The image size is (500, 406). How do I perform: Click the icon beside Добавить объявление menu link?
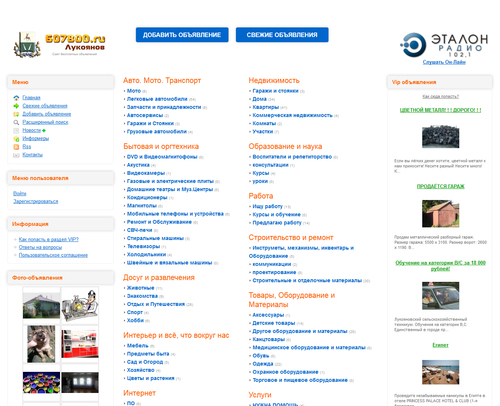[x=16, y=114]
